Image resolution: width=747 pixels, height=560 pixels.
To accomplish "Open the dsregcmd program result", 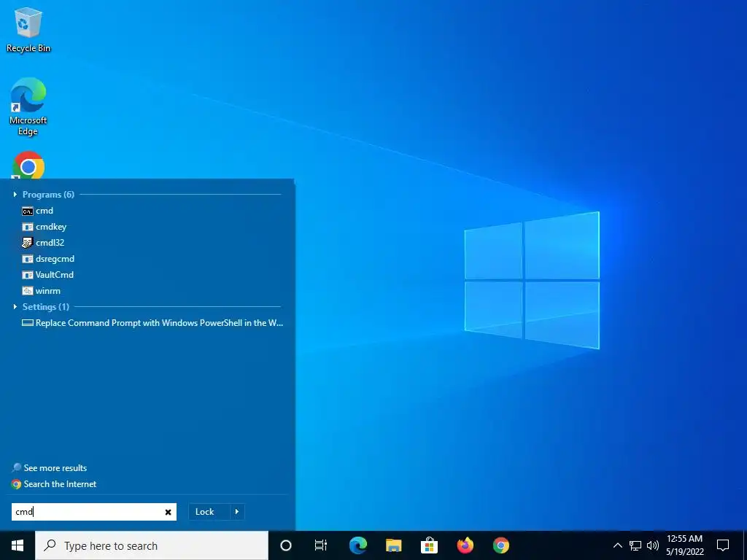I will pos(47,259).
